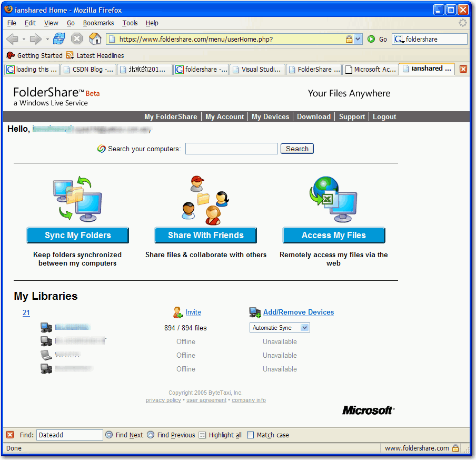Open the Back button history dropdown arrow

24,39
